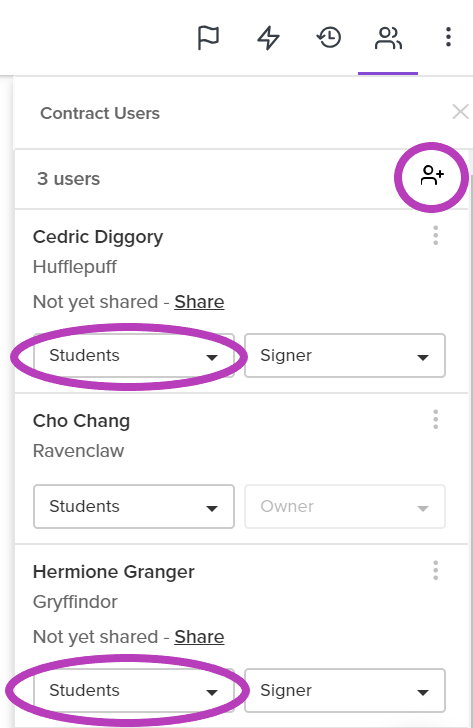Open the lightning bolt actions icon
Viewport: 473px width, 728px height.
[x=268, y=38]
